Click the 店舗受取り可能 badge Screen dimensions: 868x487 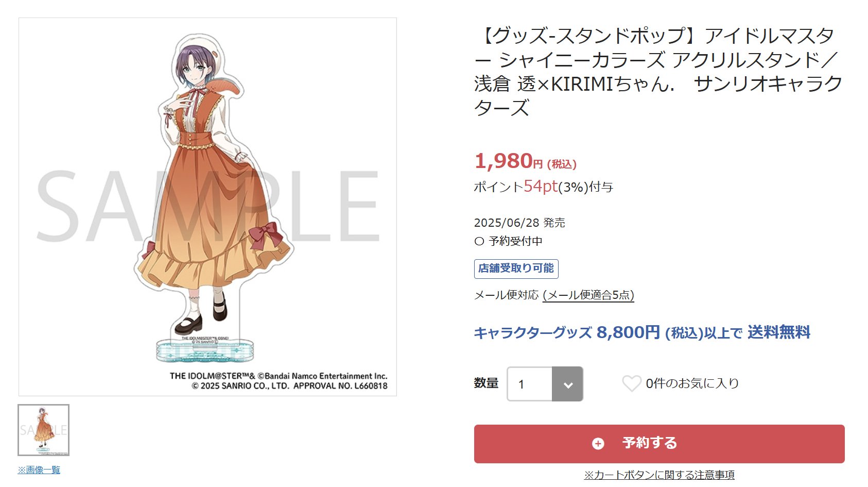tap(516, 268)
